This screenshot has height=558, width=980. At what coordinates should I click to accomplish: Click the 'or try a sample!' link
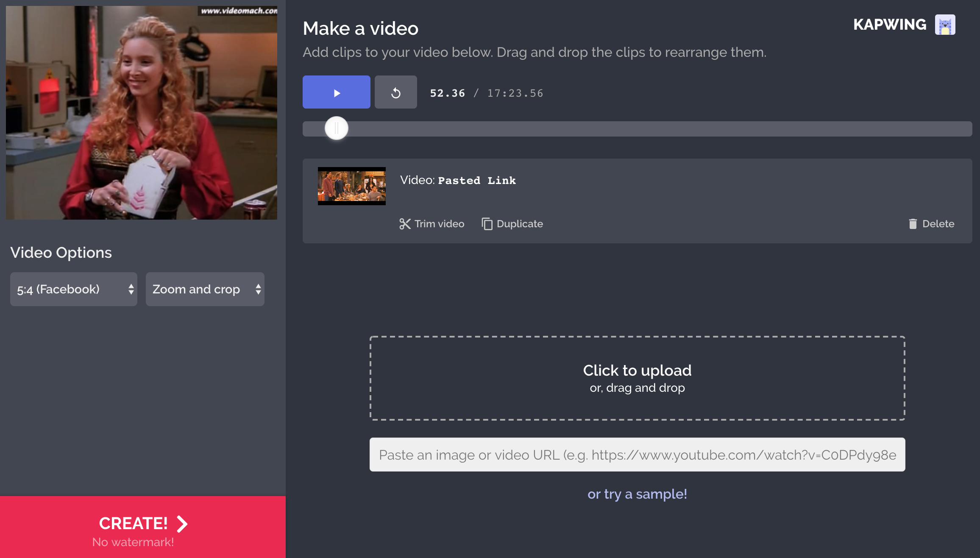637,494
